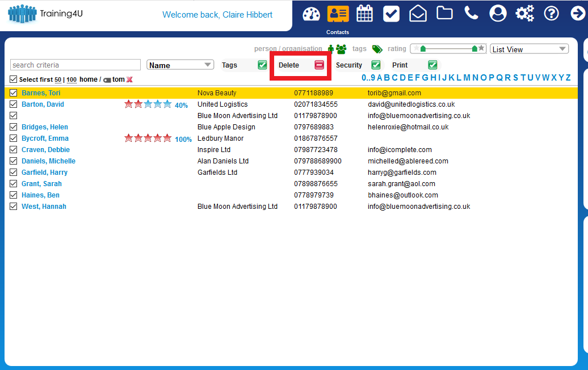
Task: Jump to contacts starting with A
Action: pyautogui.click(x=380, y=78)
